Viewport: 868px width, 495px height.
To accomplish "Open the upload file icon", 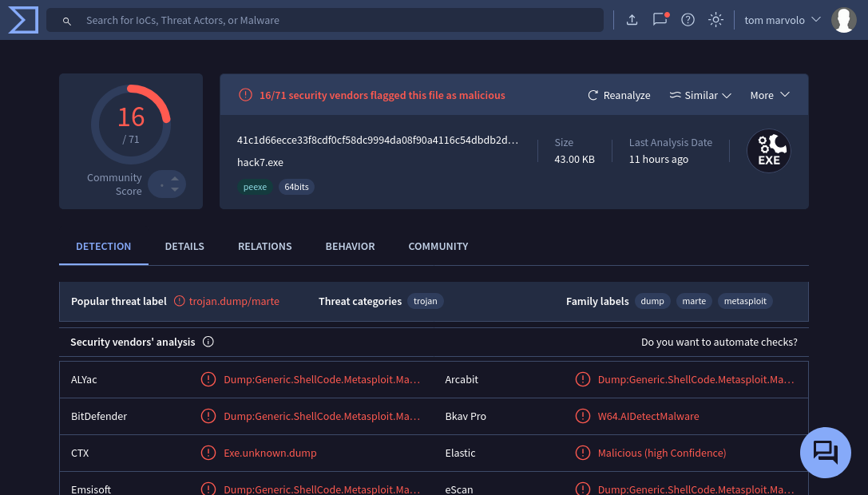I will click(632, 20).
